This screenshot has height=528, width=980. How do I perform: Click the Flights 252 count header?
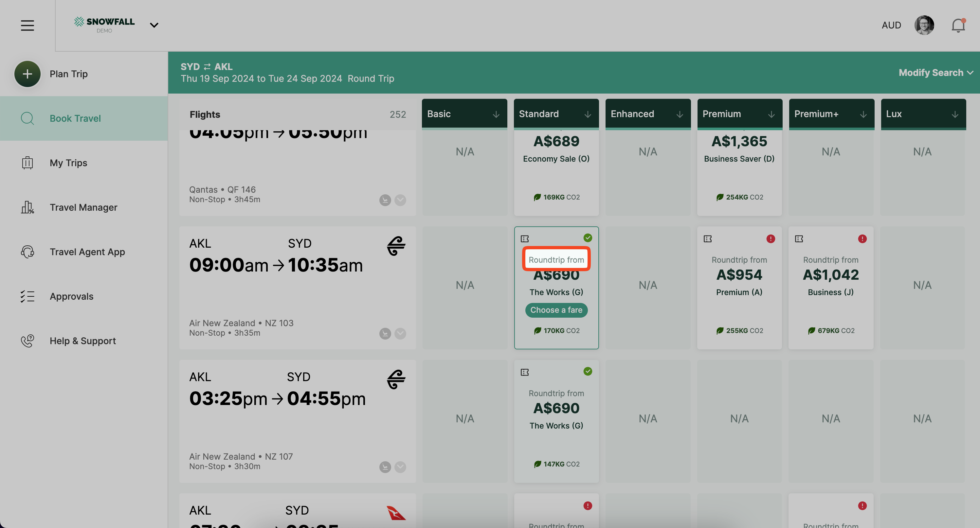(298, 114)
